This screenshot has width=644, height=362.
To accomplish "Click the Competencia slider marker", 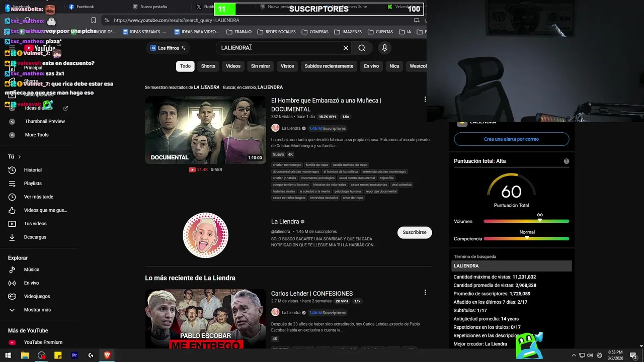I will coord(527,238).
